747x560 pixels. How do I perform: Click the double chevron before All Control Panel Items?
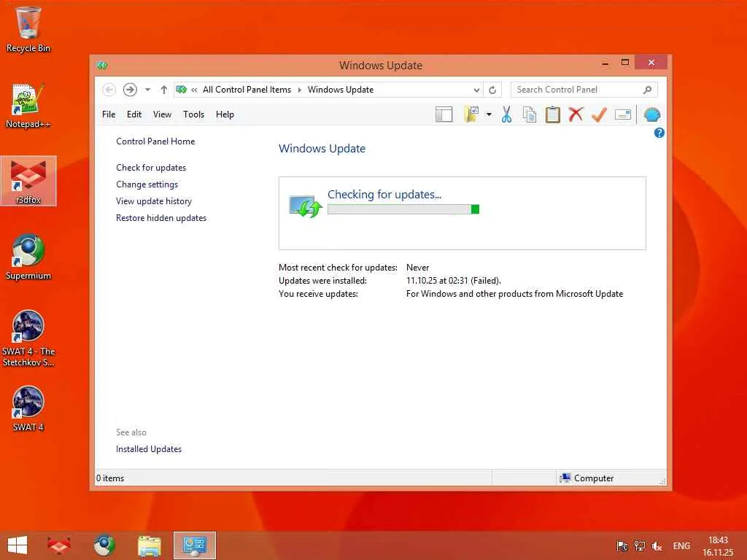pos(194,90)
